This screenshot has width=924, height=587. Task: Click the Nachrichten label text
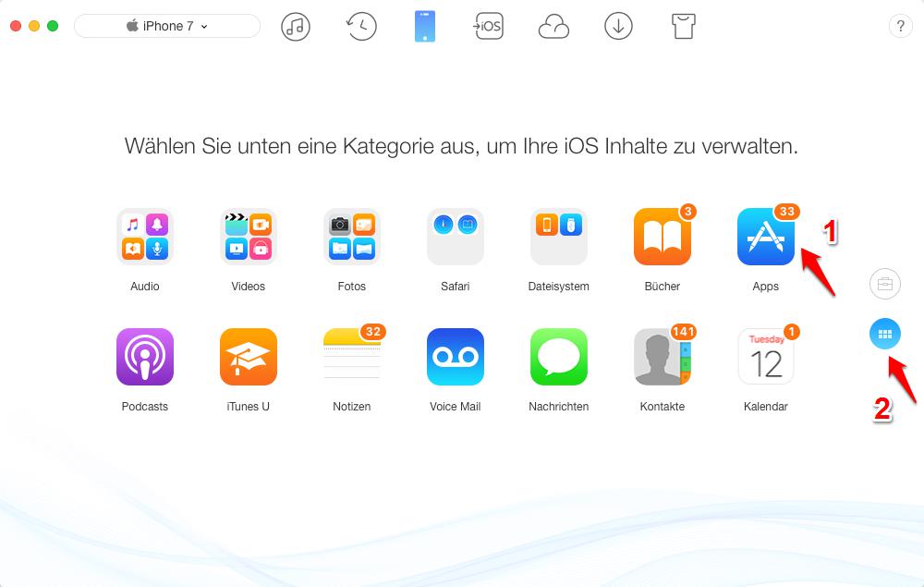(x=559, y=407)
